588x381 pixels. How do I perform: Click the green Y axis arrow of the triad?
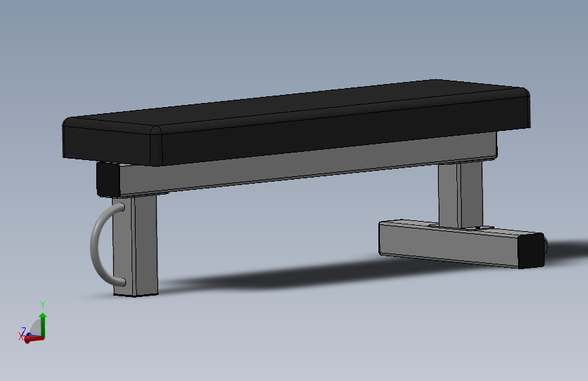point(43,324)
